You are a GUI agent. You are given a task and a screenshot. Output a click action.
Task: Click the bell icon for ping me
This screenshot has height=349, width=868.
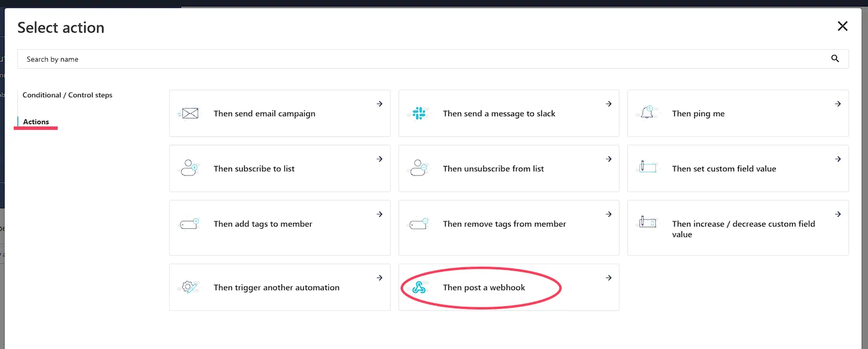pyautogui.click(x=648, y=113)
